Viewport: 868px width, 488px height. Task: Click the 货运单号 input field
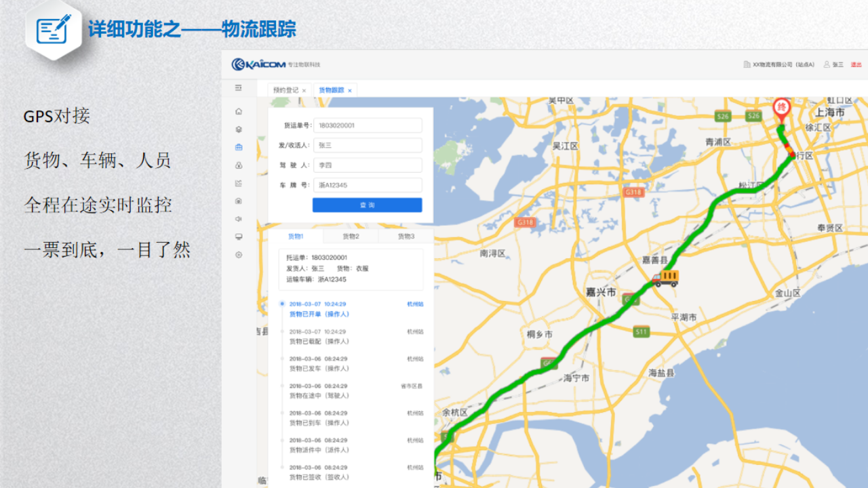click(x=368, y=125)
